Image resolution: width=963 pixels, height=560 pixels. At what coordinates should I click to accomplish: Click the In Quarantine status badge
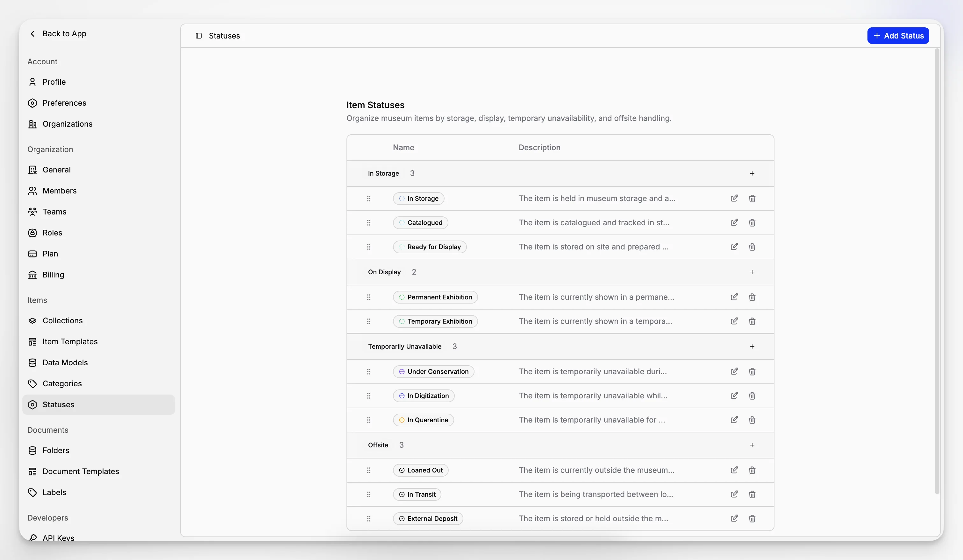[424, 420]
